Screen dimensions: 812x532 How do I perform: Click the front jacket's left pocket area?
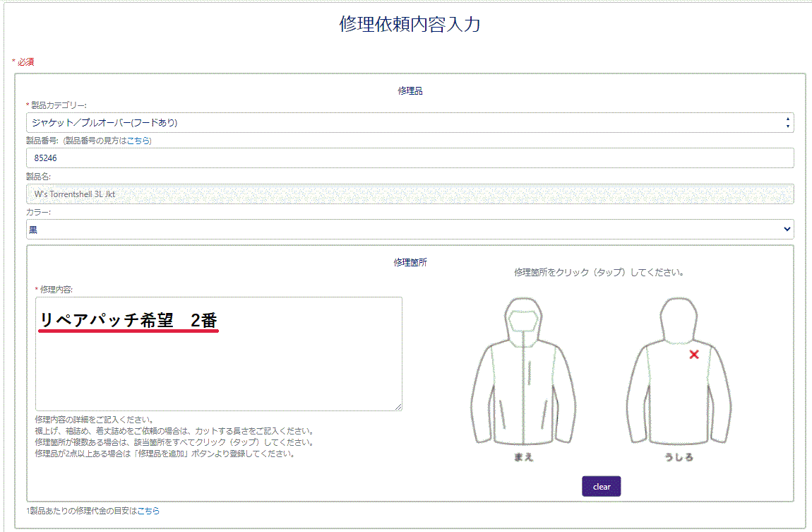pyautogui.click(x=501, y=413)
